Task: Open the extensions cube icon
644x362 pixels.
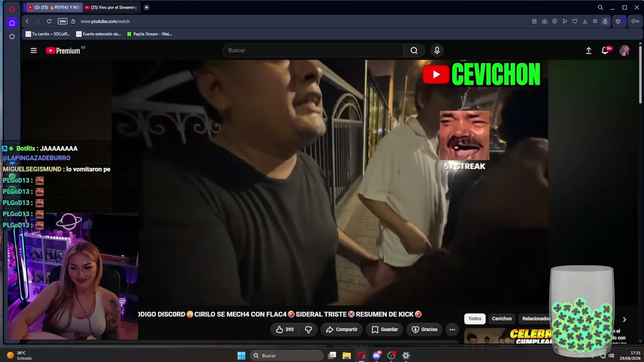Action: click(618, 21)
